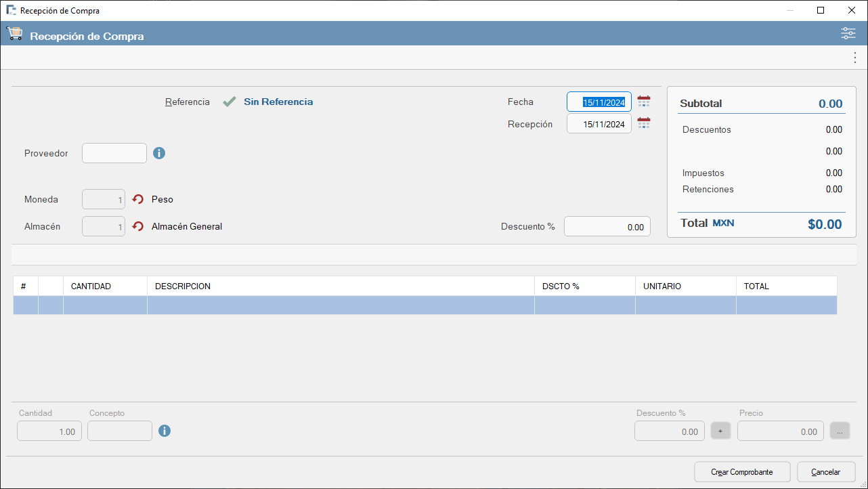
Task: Focus the Proveedor input field
Action: pos(114,153)
